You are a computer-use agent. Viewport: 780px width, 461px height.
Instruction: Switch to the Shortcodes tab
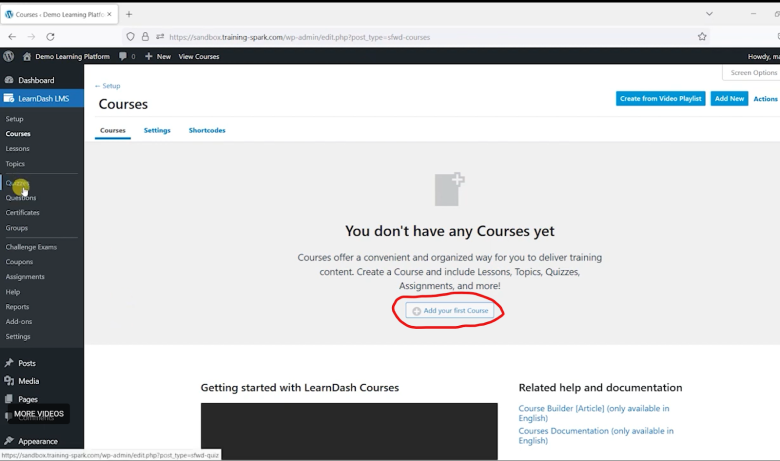click(207, 131)
